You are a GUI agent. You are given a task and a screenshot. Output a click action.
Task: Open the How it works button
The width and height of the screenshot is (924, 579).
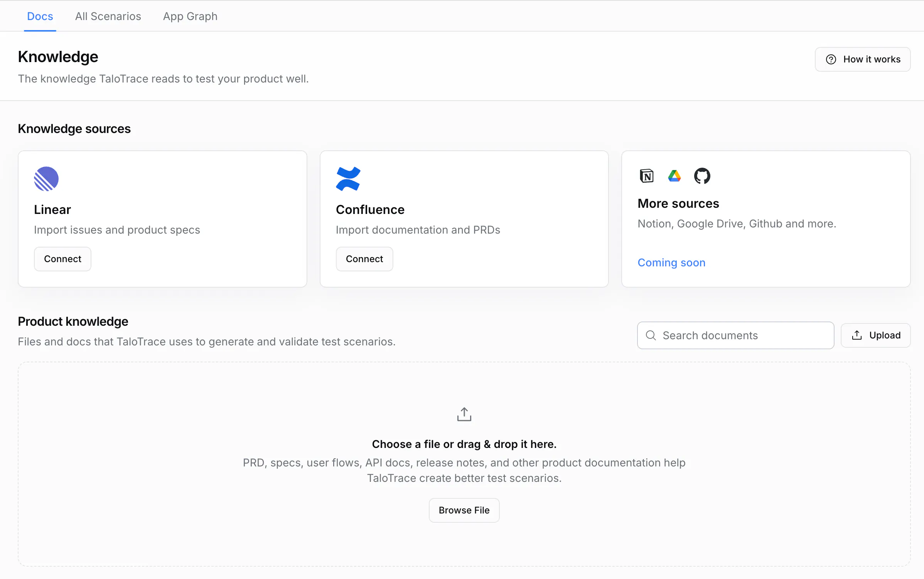[863, 59]
